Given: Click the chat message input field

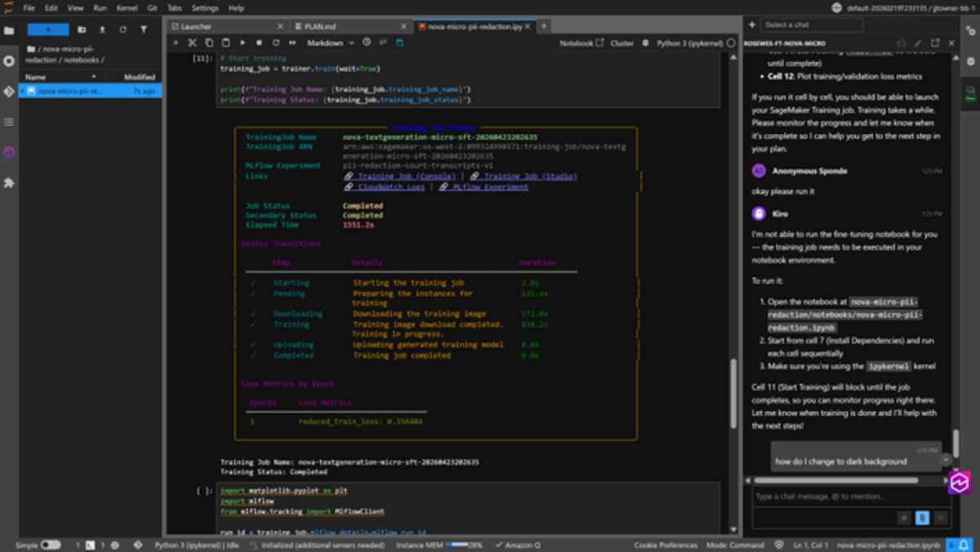Looking at the screenshot, I should pos(851,496).
